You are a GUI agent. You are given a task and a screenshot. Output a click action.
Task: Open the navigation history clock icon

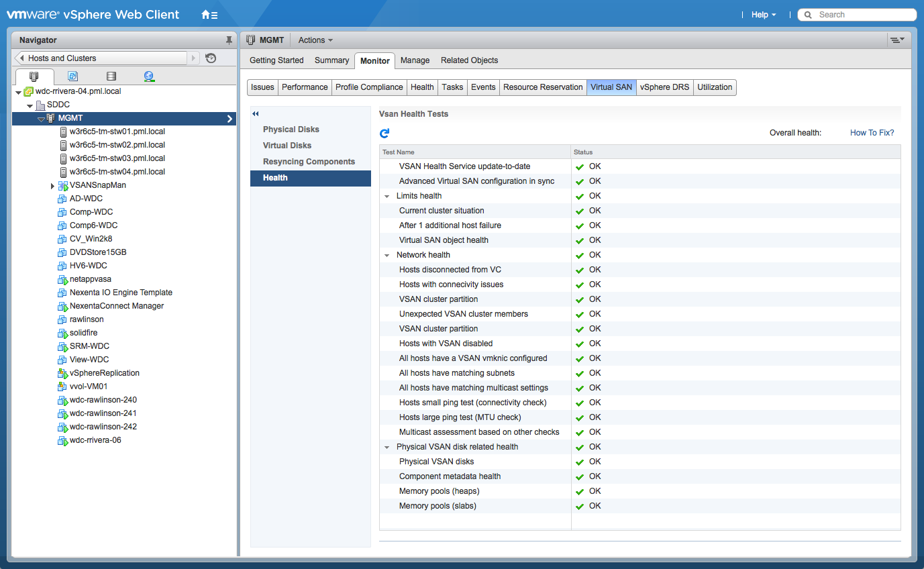click(x=211, y=58)
